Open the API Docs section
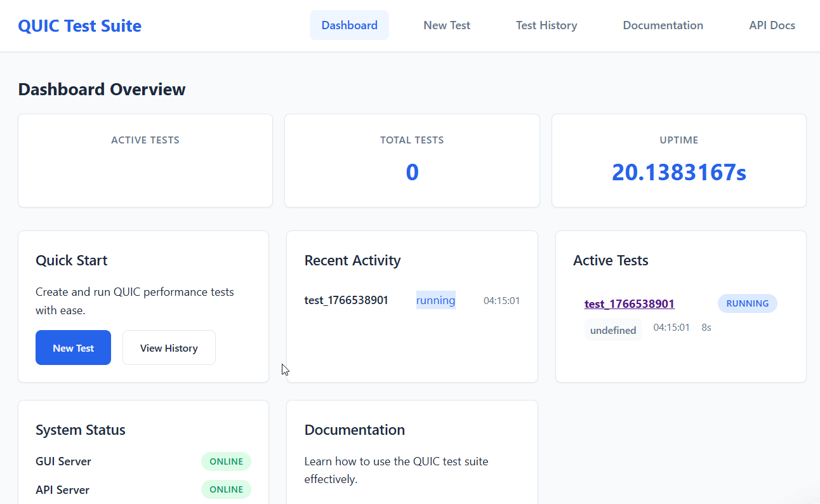820x504 pixels. click(x=772, y=25)
